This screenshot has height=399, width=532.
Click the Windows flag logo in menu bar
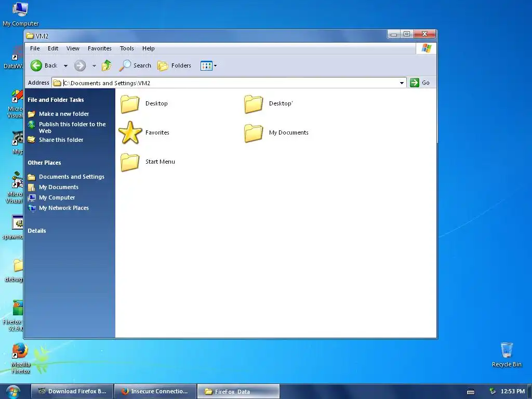(427, 48)
